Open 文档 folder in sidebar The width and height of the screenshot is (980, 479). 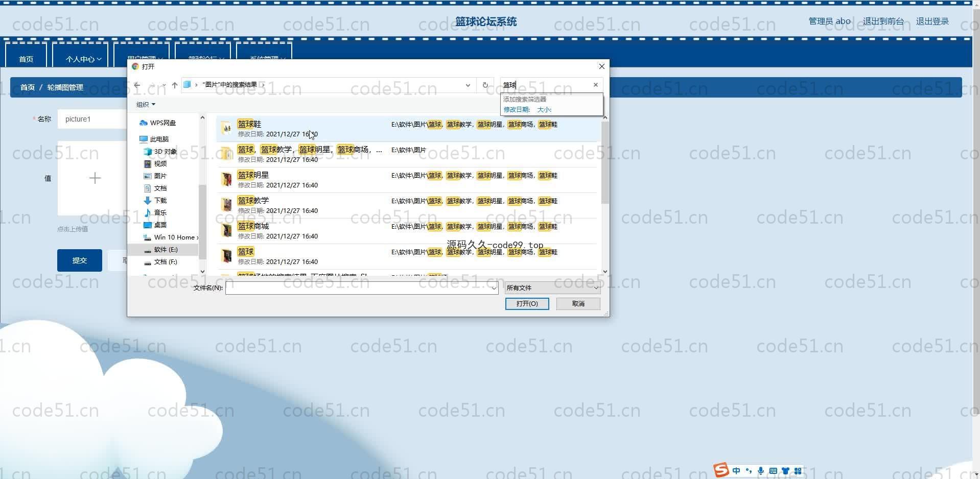pyautogui.click(x=155, y=188)
